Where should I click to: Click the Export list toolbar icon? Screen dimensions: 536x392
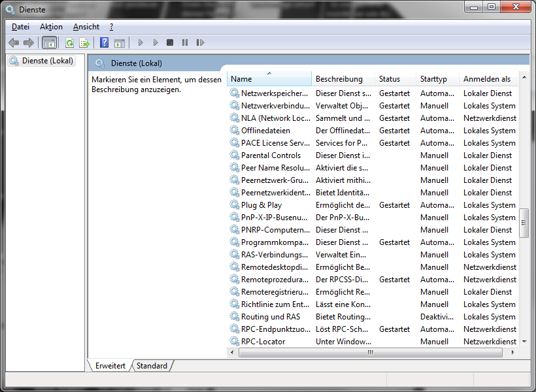click(84, 42)
